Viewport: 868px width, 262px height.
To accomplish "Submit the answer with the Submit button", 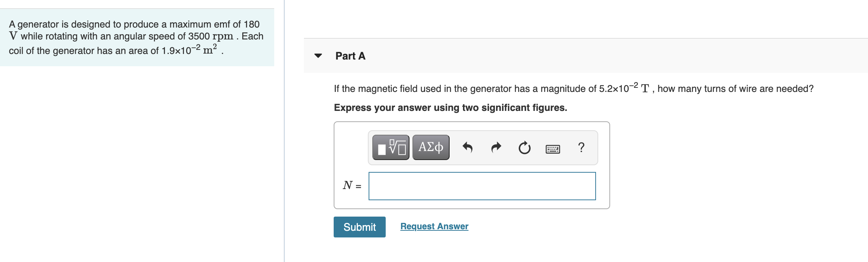I will click(x=360, y=227).
